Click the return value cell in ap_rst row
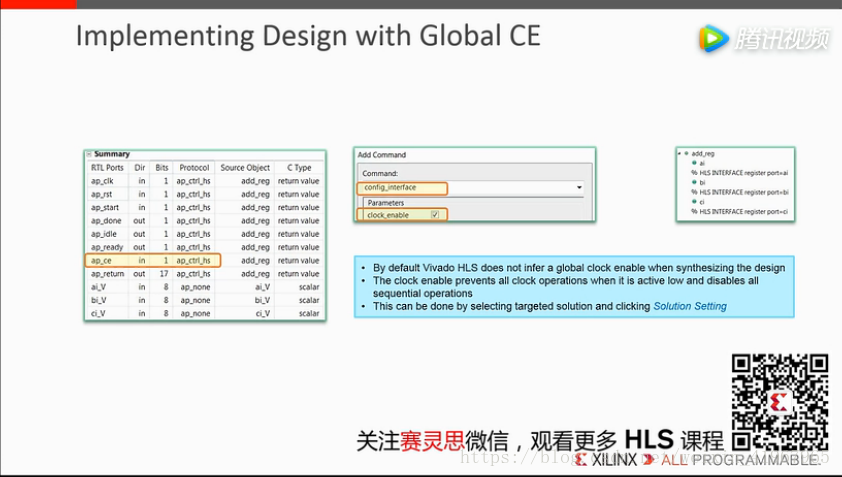The image size is (842, 477). point(298,194)
